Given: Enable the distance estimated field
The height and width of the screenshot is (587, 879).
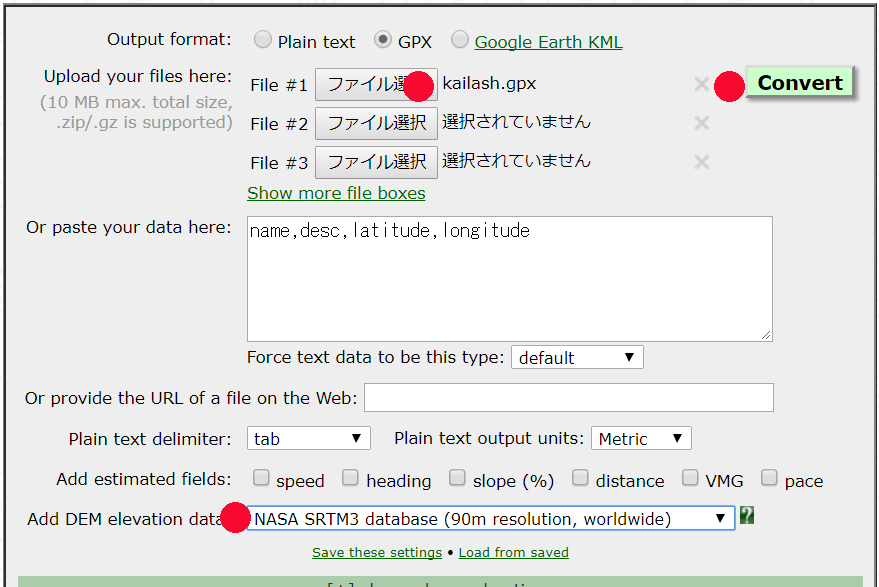Looking at the screenshot, I should [x=580, y=478].
